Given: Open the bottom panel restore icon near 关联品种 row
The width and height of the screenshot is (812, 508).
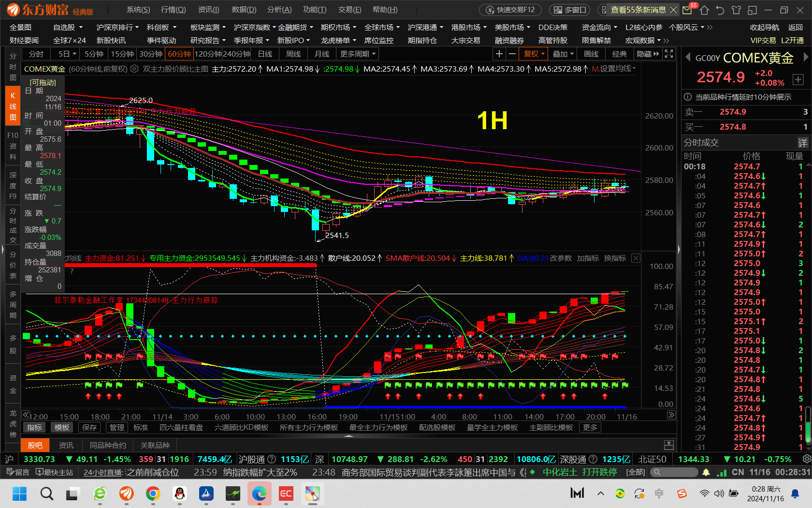Looking at the screenshot, I should (x=669, y=445).
